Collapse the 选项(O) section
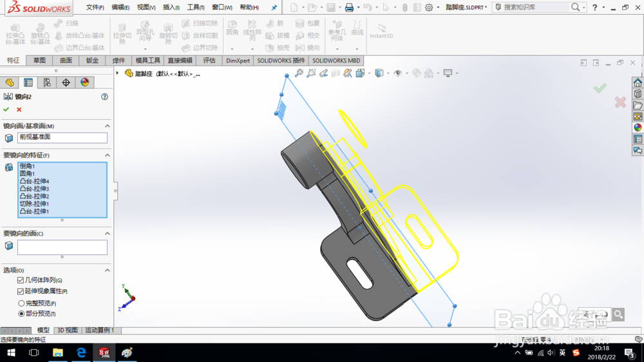Viewport: 644px width, 362px height. (x=107, y=270)
